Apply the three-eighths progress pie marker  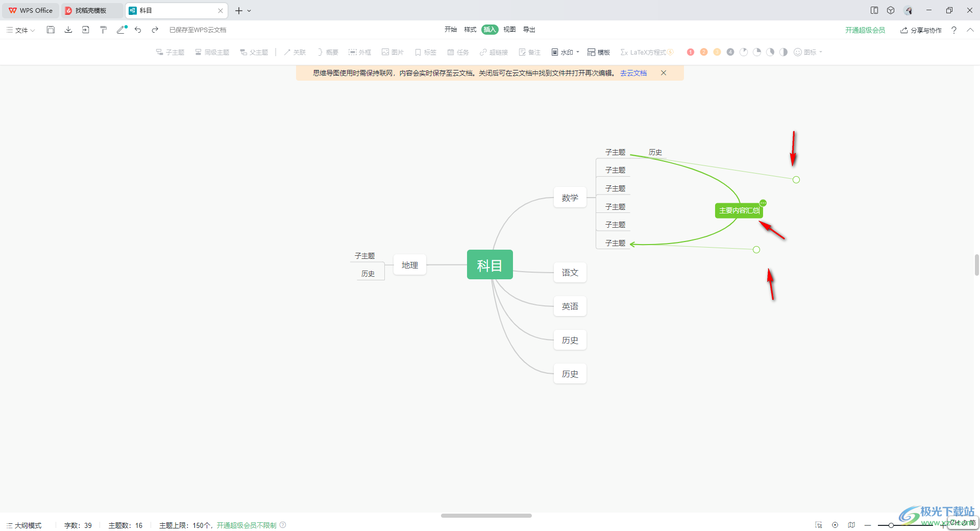[x=770, y=52]
